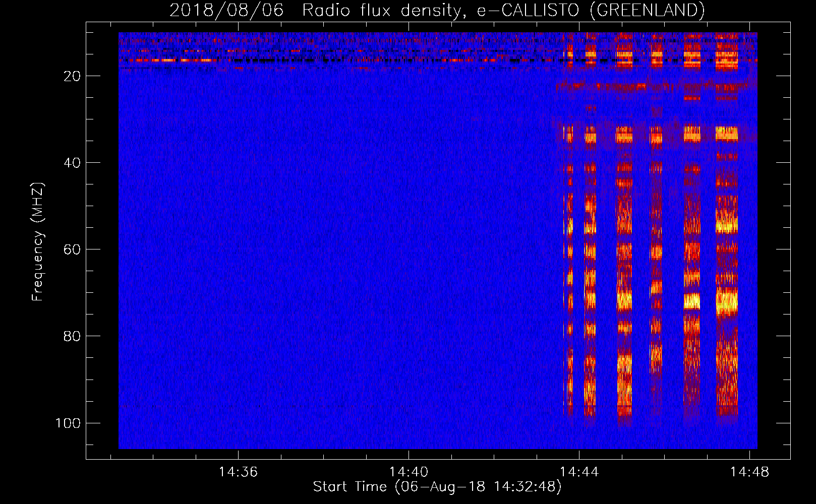Click the 60 MHz frequency tick label
This screenshot has width=816, height=504.
(72, 249)
